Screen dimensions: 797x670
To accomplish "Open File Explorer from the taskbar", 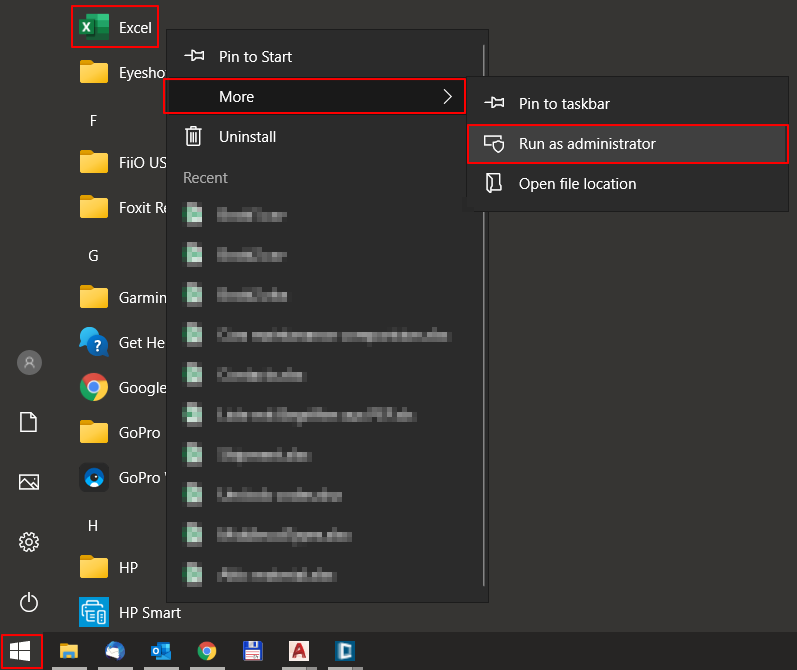I will point(69,652).
